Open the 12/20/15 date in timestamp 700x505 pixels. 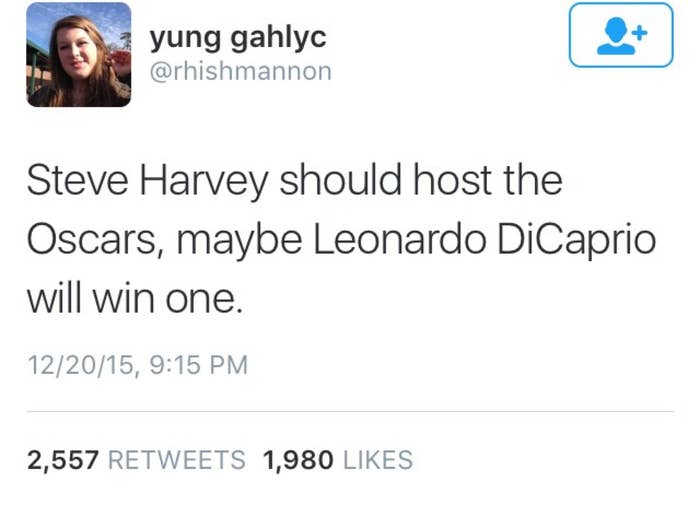(80, 365)
